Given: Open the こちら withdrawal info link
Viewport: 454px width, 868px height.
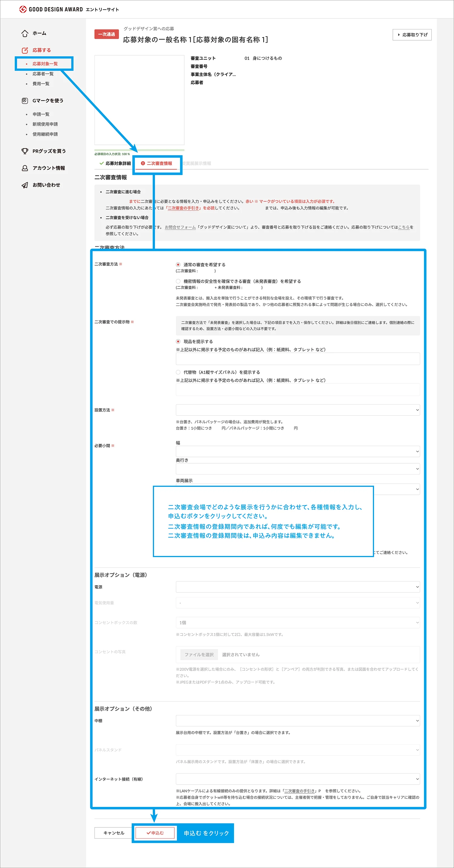Looking at the screenshot, I should click(x=404, y=227).
